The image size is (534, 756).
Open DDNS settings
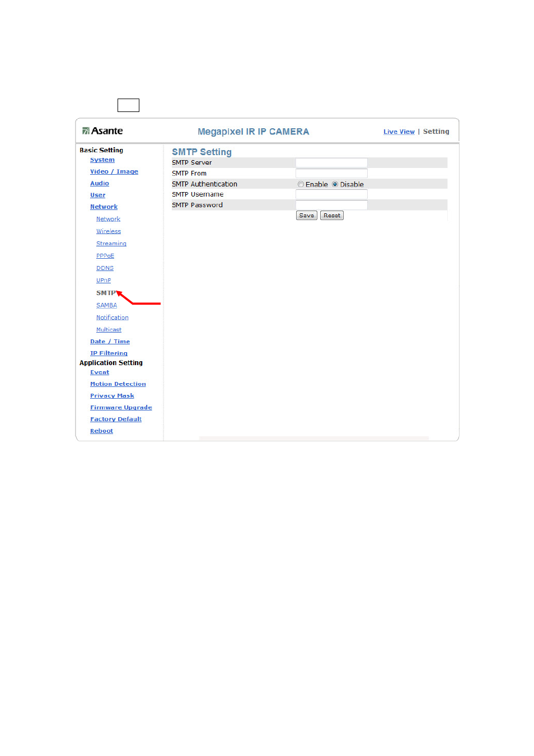click(105, 268)
